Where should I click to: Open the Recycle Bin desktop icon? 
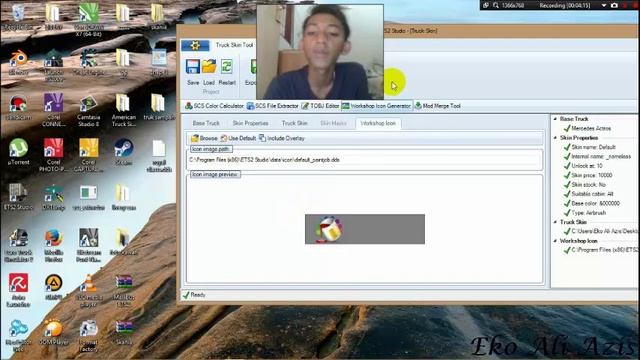coord(18,18)
